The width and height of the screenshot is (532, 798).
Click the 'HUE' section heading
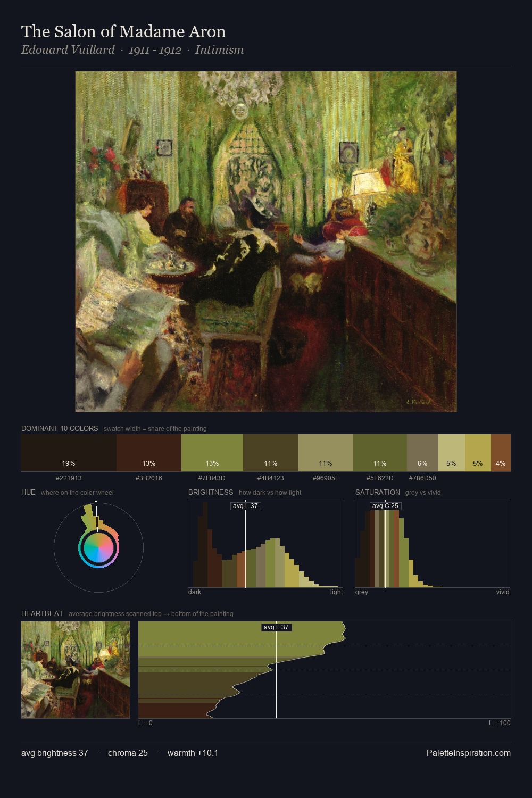pos(28,492)
